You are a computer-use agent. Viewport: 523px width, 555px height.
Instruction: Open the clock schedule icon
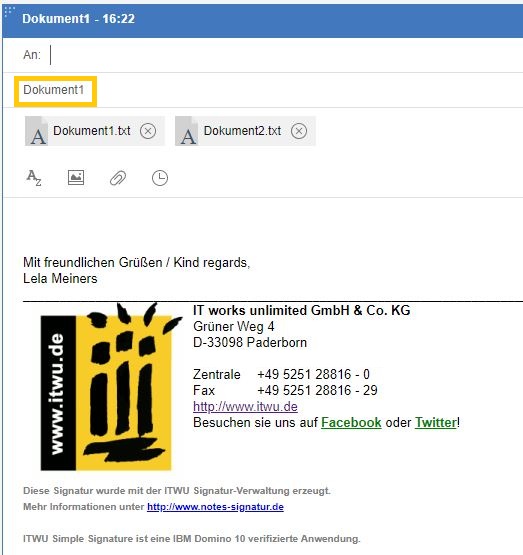(x=160, y=178)
